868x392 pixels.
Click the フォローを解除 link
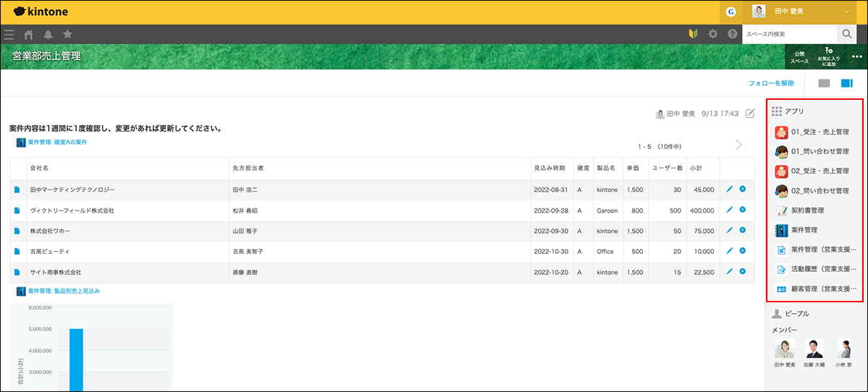click(771, 83)
